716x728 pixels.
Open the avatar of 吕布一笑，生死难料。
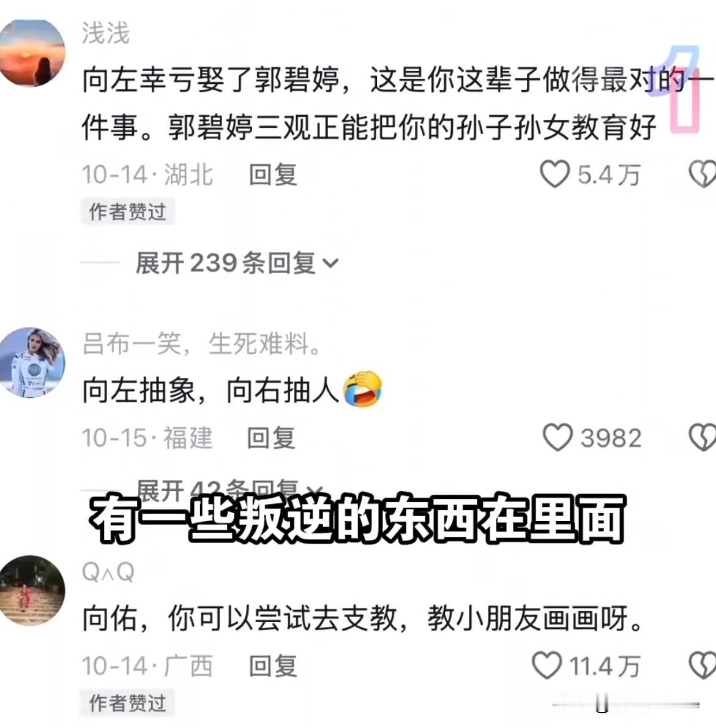(31, 362)
